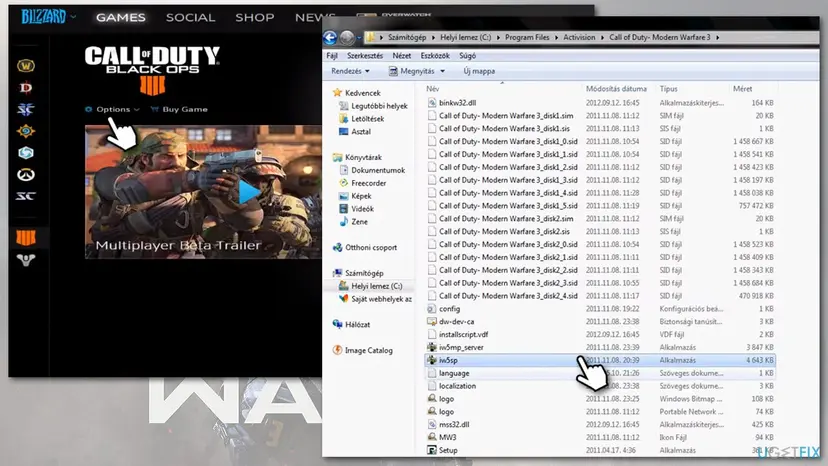Open the Képek library

pos(355,196)
